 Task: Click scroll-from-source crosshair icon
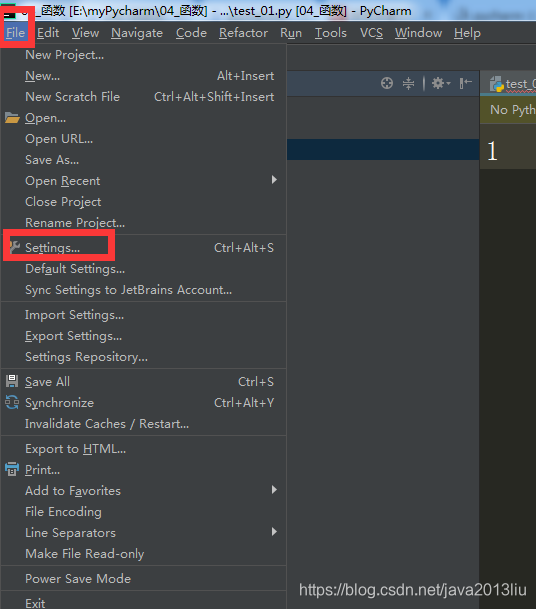tap(387, 83)
